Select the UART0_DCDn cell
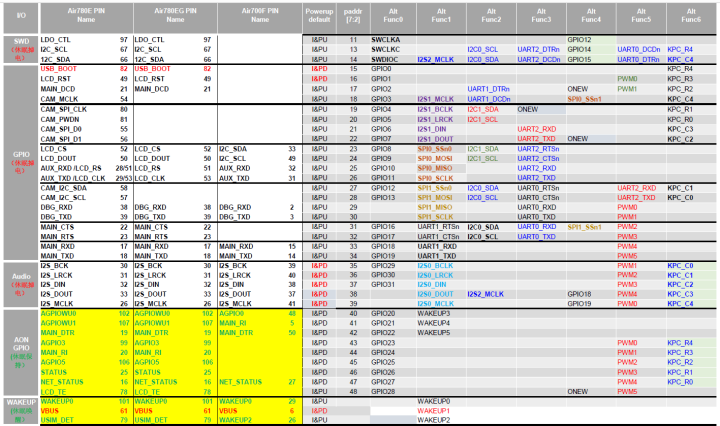 [x=639, y=50]
